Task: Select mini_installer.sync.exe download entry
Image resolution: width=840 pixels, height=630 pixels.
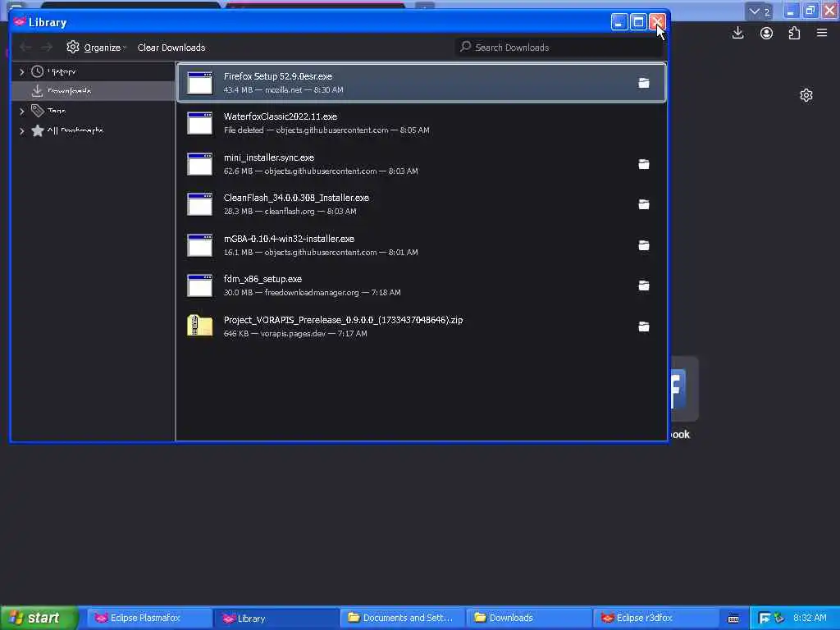Action: tap(422, 164)
